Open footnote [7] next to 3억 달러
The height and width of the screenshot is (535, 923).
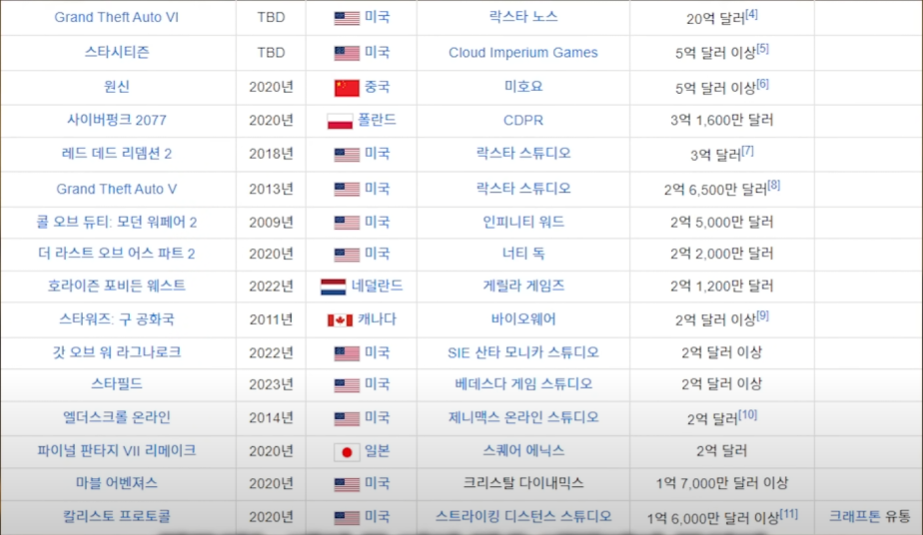tap(748, 151)
